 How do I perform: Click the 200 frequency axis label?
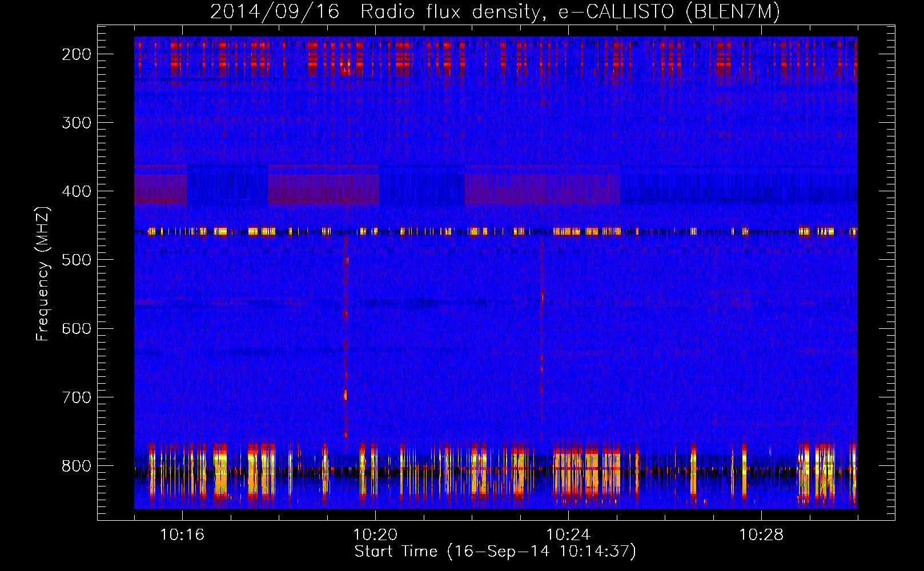pos(77,54)
